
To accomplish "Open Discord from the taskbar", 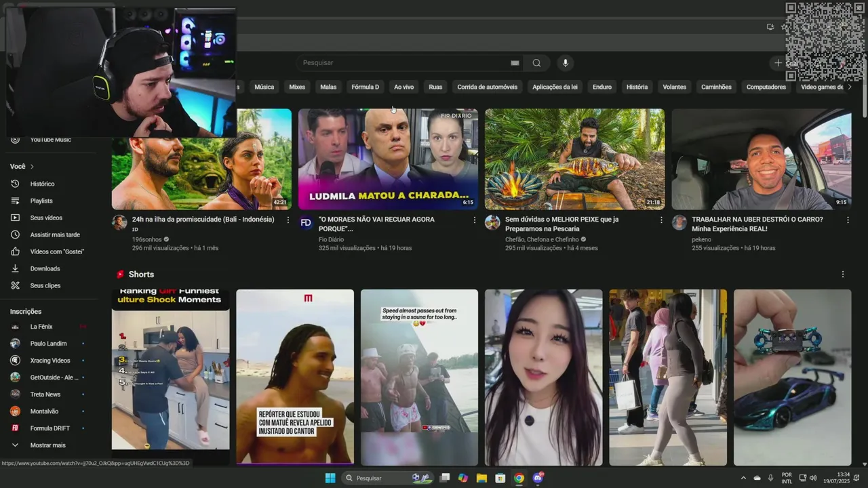I will (x=538, y=478).
